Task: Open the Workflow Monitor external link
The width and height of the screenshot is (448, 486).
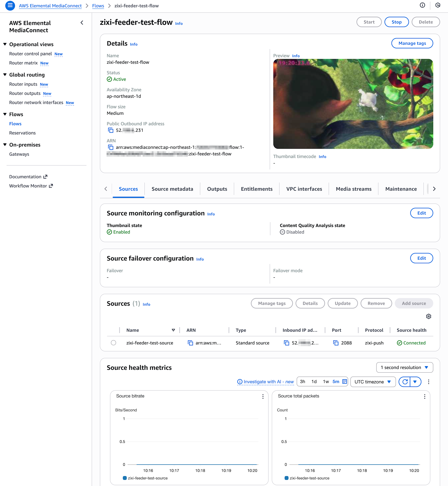Action: click(31, 186)
